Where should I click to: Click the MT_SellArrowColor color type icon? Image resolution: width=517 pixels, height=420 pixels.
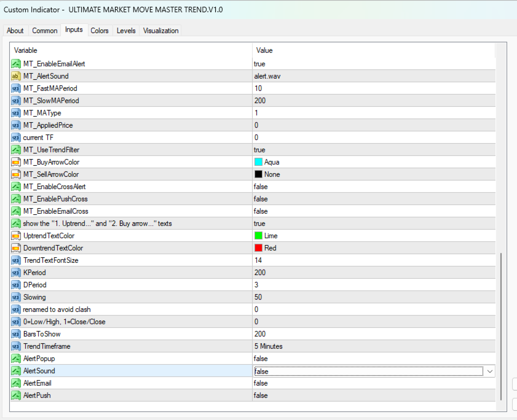16,174
